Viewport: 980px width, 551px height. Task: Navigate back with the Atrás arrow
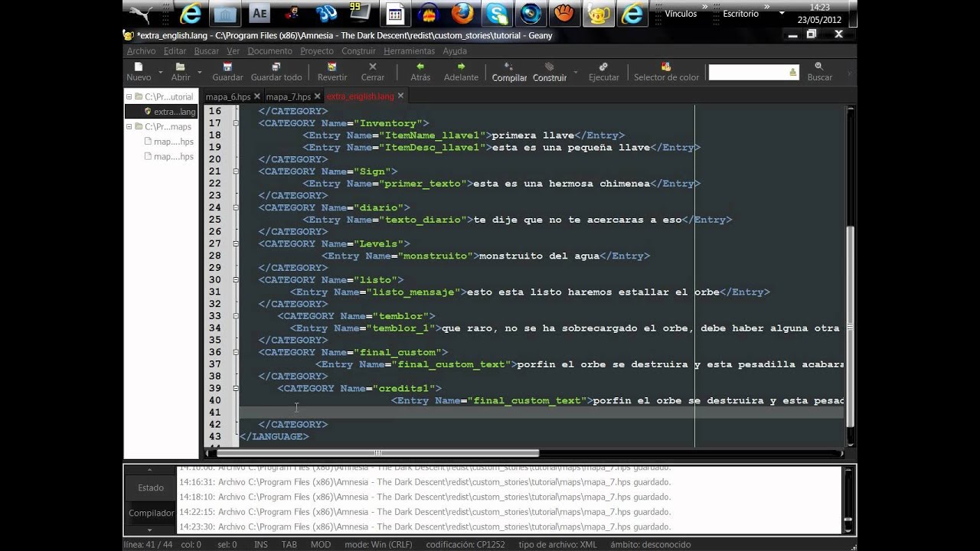(x=420, y=72)
